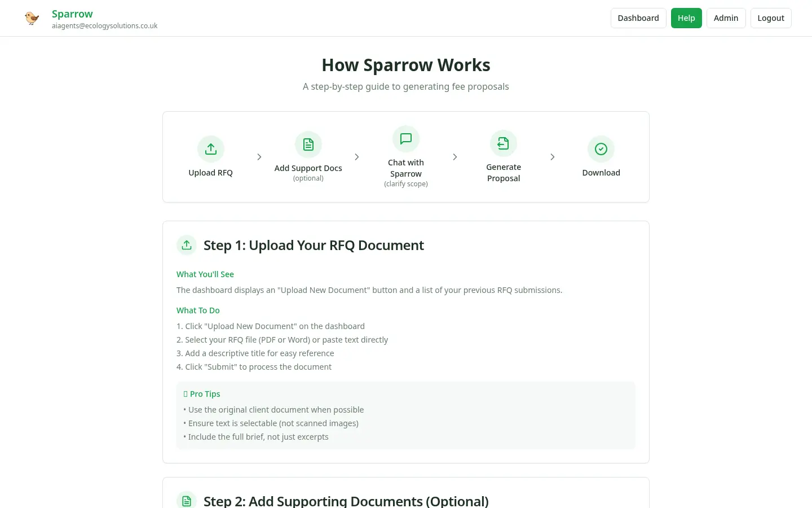Click the dashboard description sentence under What You'll See
Viewport: 812px width, 508px height.
[369, 290]
